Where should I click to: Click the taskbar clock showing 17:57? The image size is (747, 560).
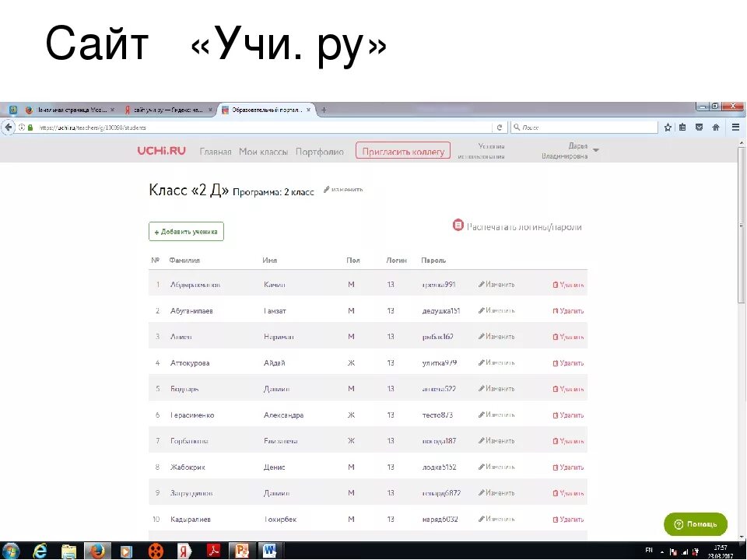(x=720, y=551)
